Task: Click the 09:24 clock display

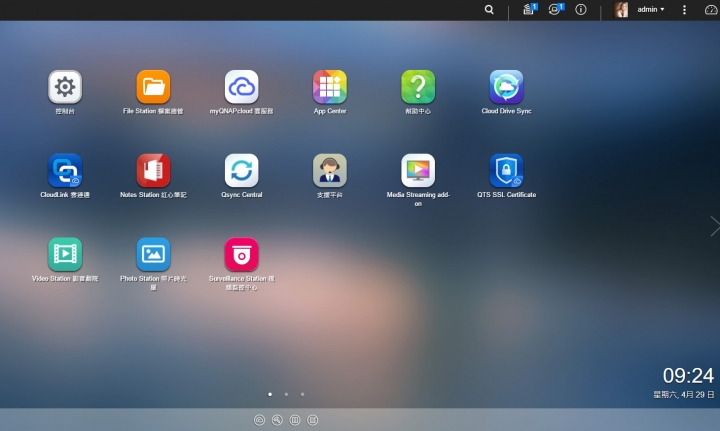Action: (688, 375)
